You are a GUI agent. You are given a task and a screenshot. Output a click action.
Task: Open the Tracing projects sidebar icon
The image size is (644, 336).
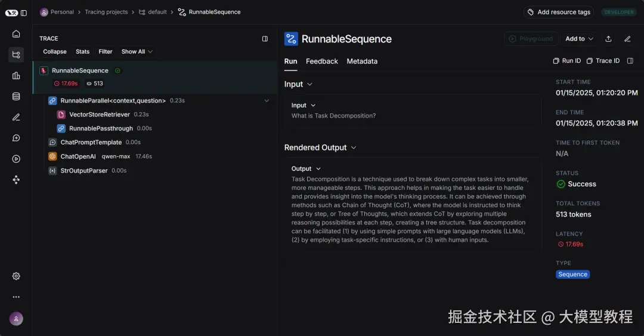click(16, 54)
